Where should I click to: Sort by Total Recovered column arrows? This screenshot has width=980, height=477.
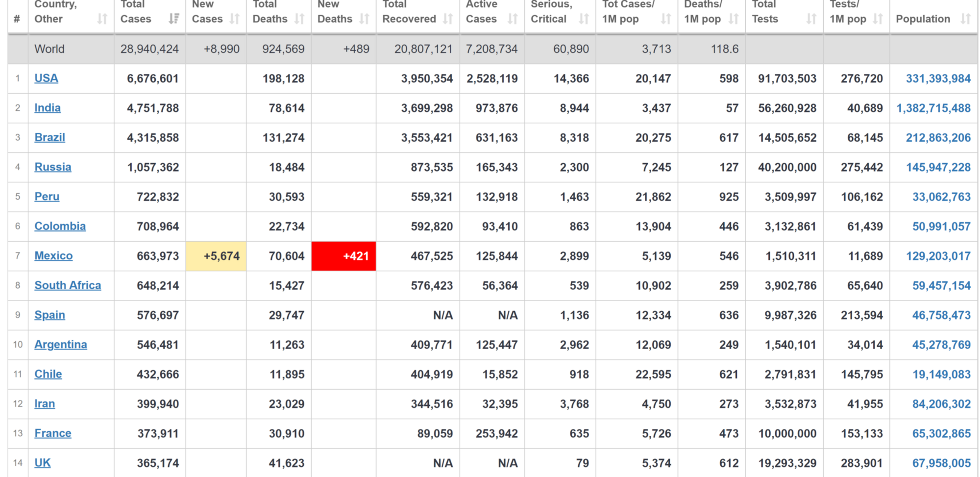coord(448,19)
